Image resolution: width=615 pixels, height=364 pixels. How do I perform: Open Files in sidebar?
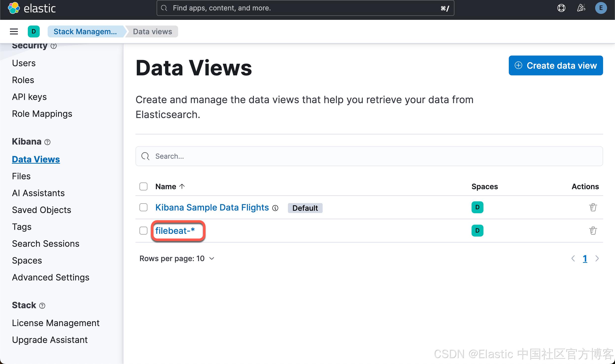(x=21, y=176)
